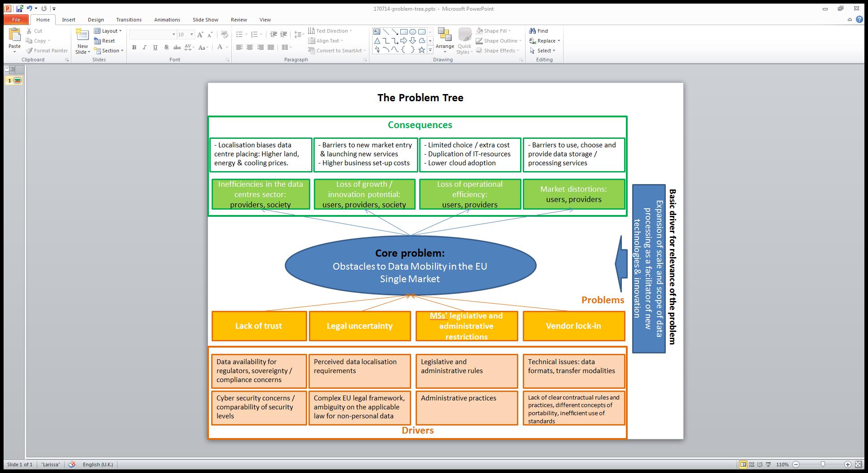Switch to the Animations tab
The image size is (868, 473).
pos(167,20)
